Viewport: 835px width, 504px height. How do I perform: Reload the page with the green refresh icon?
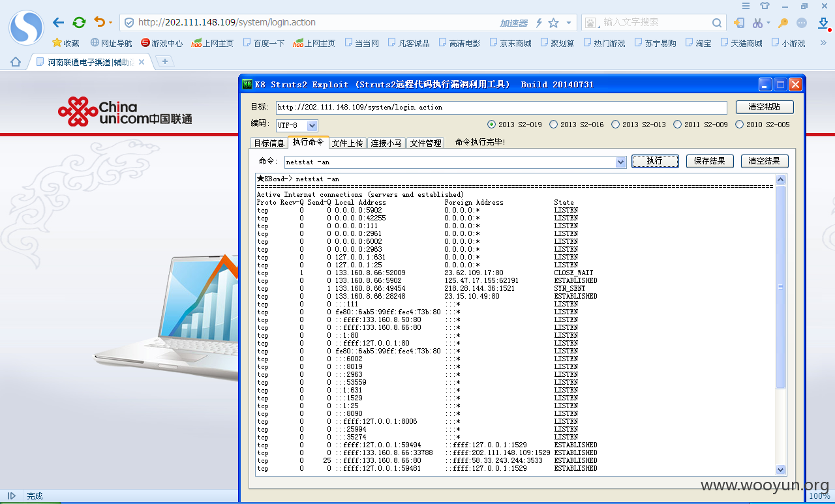coord(79,23)
